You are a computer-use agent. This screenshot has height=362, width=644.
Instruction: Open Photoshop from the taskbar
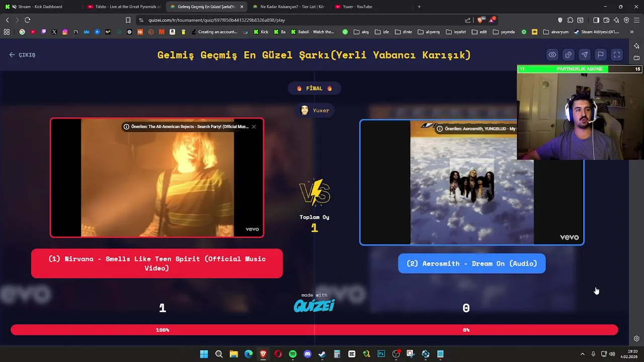tap(381, 354)
